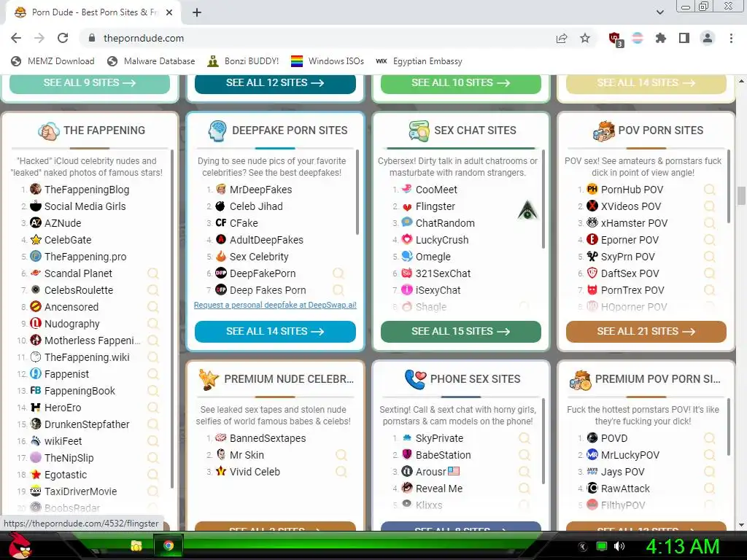Open Malware Database bookmark
This screenshot has width=747, height=560.
click(151, 61)
